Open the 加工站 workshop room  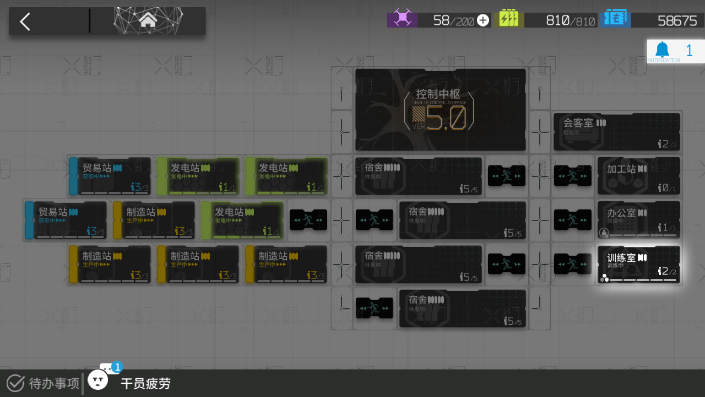pyautogui.click(x=638, y=176)
